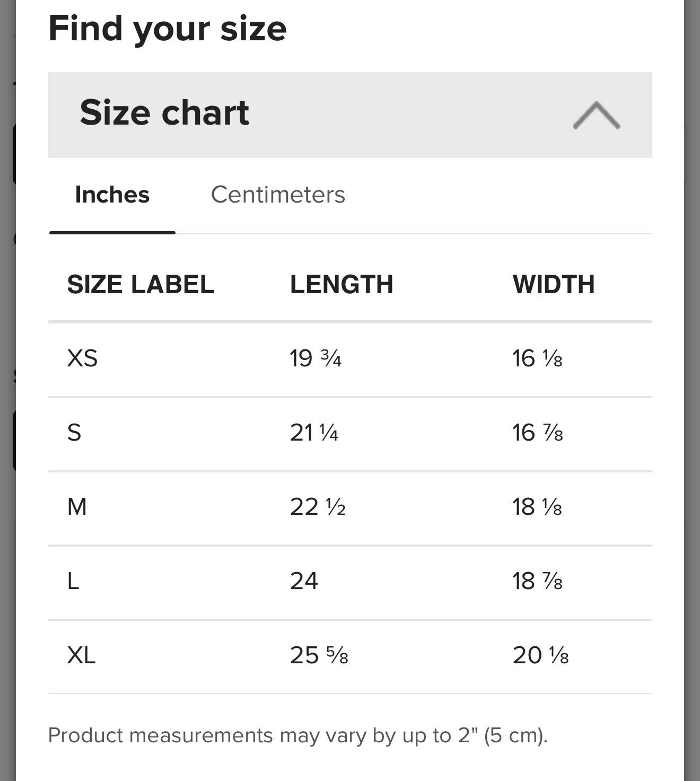Click the product measurements disclaimer text

[297, 735]
